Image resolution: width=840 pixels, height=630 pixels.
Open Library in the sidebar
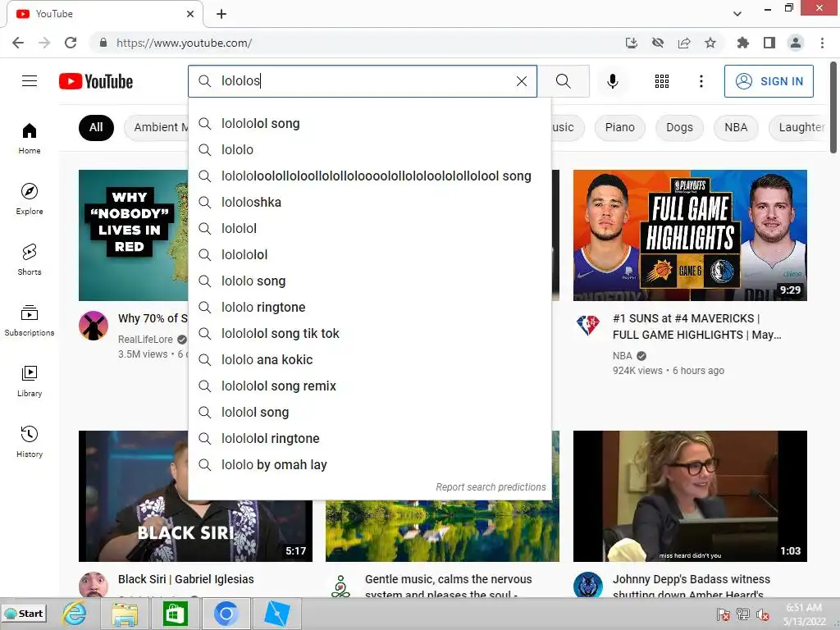pyautogui.click(x=30, y=381)
